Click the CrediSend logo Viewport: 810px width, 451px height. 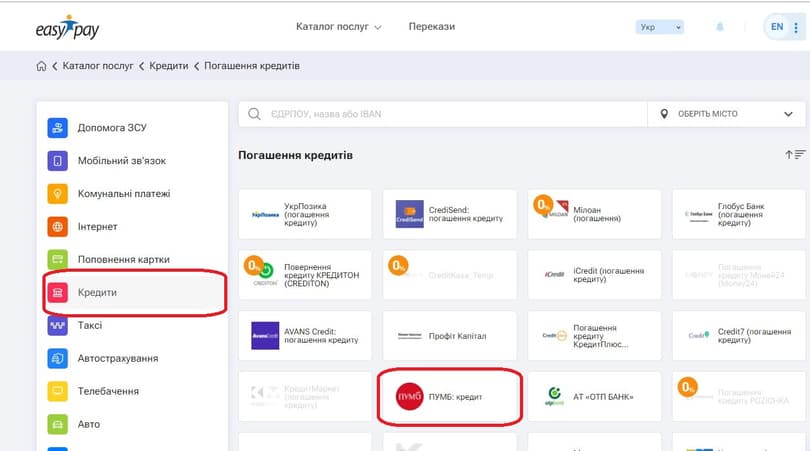(x=410, y=214)
